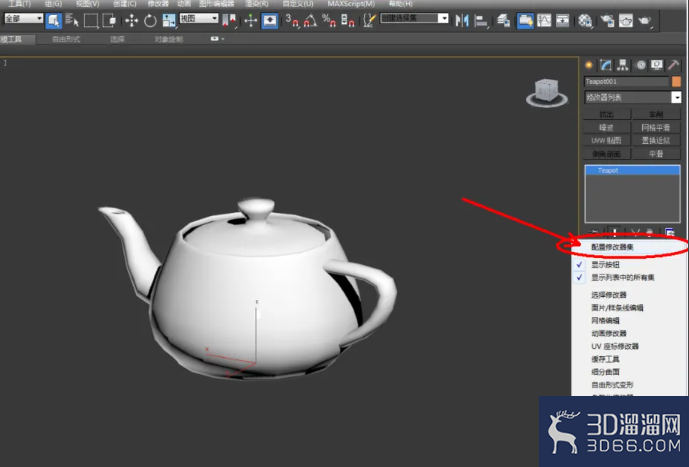Click the 网格平滑 modifier button
689x467 pixels.
pyautogui.click(x=656, y=127)
